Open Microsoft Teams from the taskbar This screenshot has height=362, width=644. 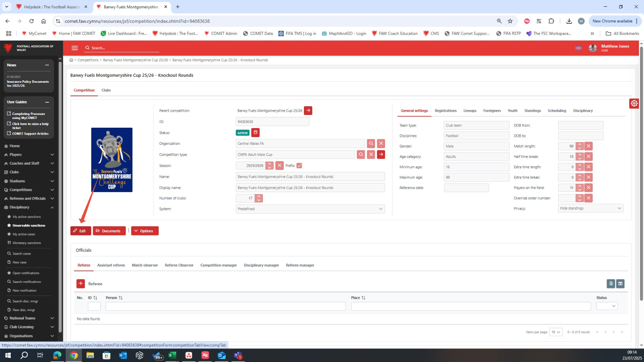tap(238, 355)
